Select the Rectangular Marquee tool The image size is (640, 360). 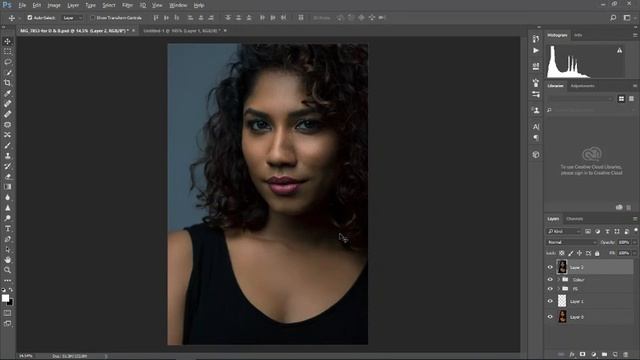click(x=7, y=52)
